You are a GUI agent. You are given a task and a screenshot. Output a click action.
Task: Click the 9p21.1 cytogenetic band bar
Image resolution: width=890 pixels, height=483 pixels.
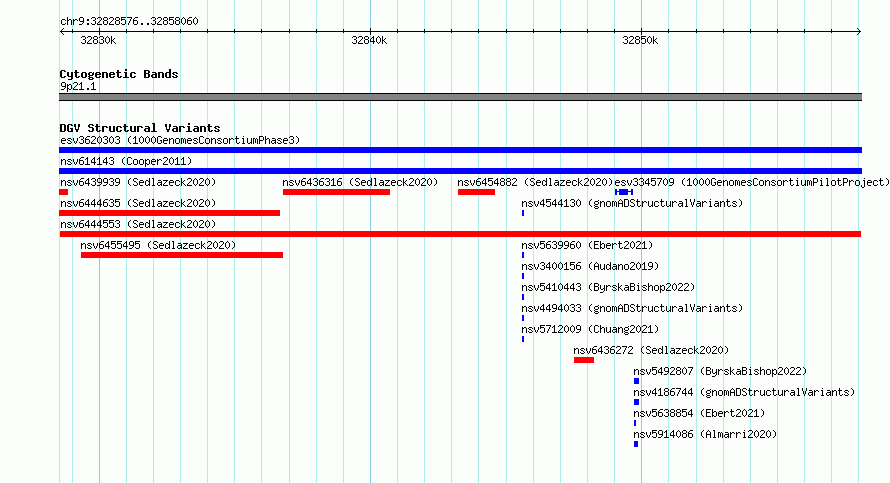pos(460,97)
